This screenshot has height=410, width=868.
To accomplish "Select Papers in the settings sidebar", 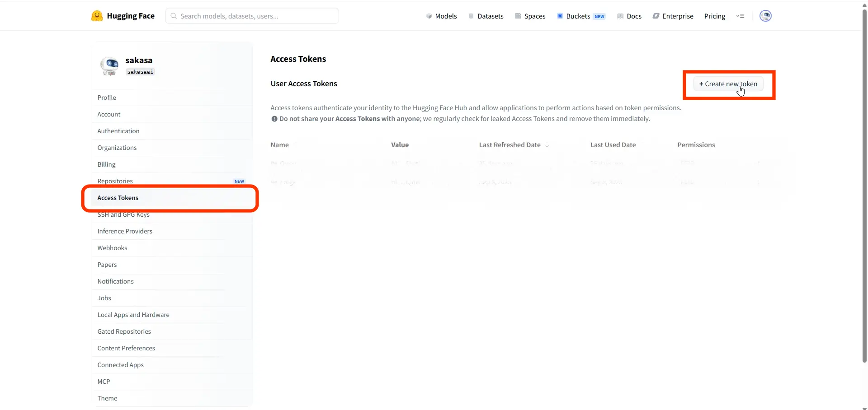I will point(172,265).
